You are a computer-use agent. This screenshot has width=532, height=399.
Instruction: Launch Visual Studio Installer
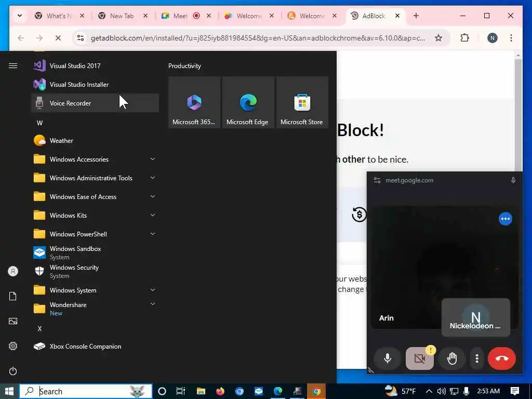pyautogui.click(x=95, y=85)
